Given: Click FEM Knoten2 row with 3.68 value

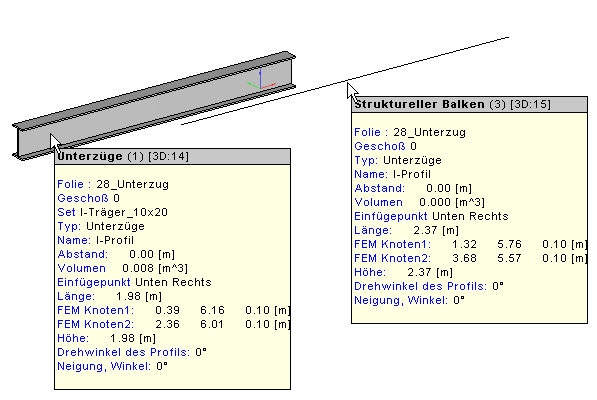Looking at the screenshot, I should point(471,258).
